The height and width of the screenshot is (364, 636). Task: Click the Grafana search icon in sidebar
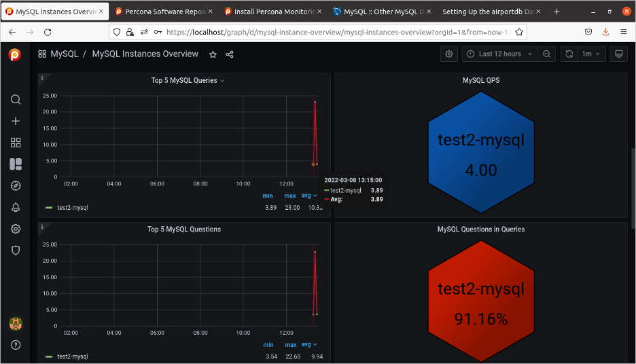pos(16,100)
